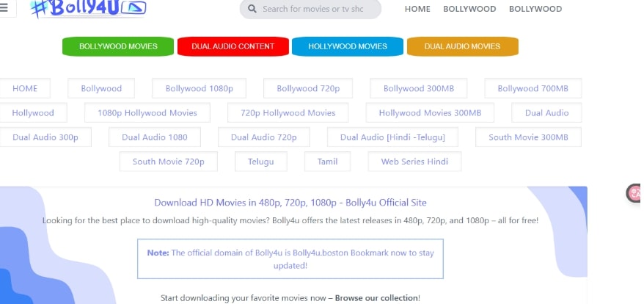Open Bollywood 300MB category
The height and width of the screenshot is (304, 644).
419,88
